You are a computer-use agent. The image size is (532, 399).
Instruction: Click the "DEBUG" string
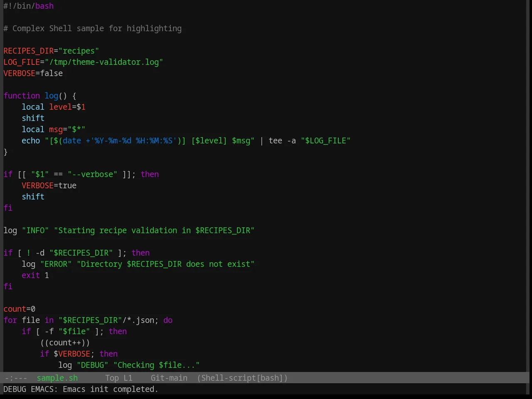(x=92, y=365)
